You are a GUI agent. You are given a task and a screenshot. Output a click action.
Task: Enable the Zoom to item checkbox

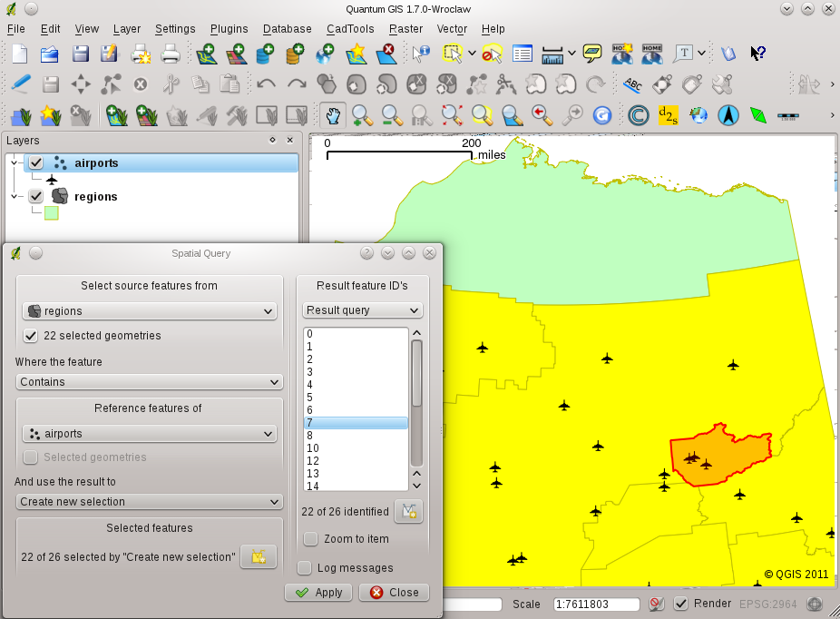tap(311, 538)
